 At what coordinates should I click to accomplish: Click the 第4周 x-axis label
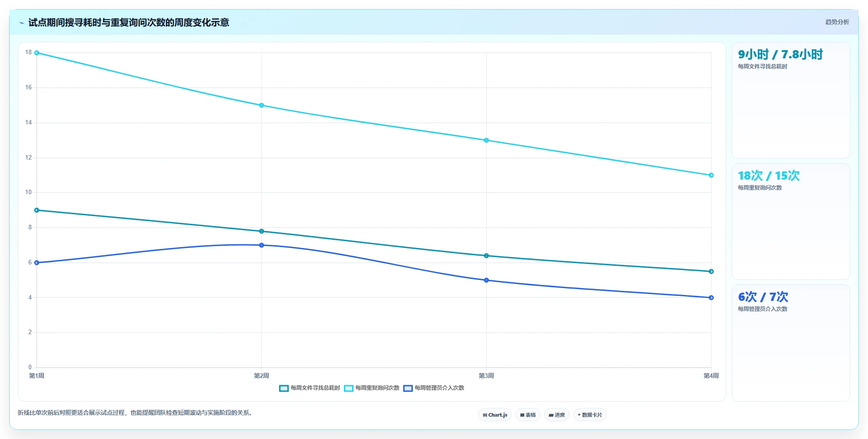[711, 376]
